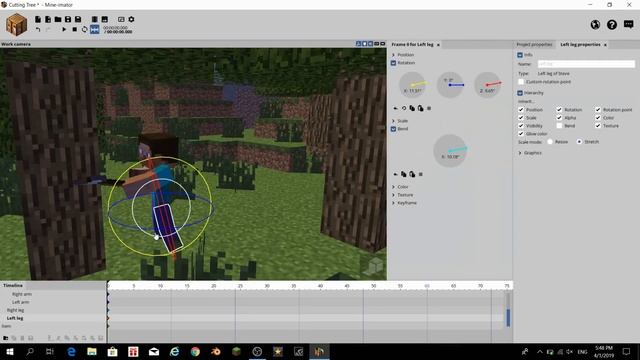Toggle timeline loop playback
Image resolution: width=640 pixels, height=360 pixels.
(84, 29)
